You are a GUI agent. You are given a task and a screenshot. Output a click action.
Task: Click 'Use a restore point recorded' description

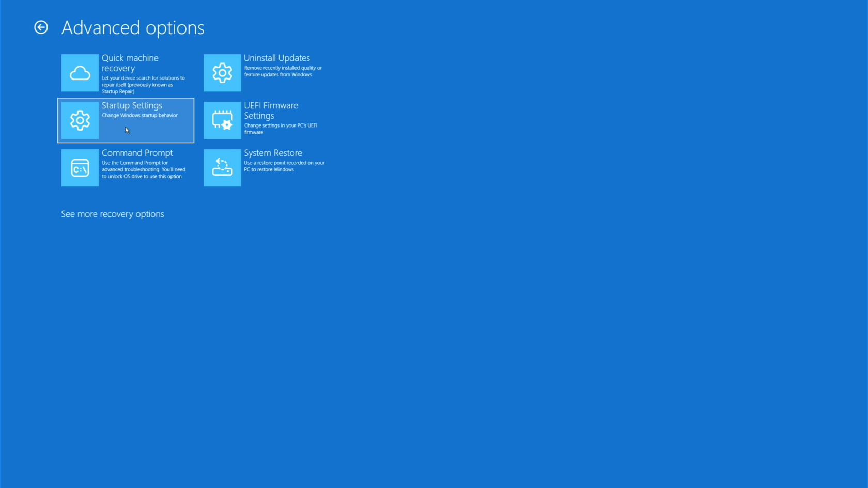[x=284, y=166]
